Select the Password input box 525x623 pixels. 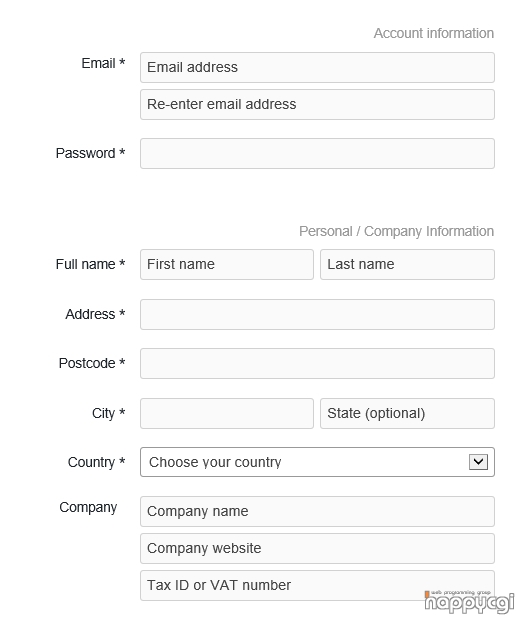[x=317, y=153]
